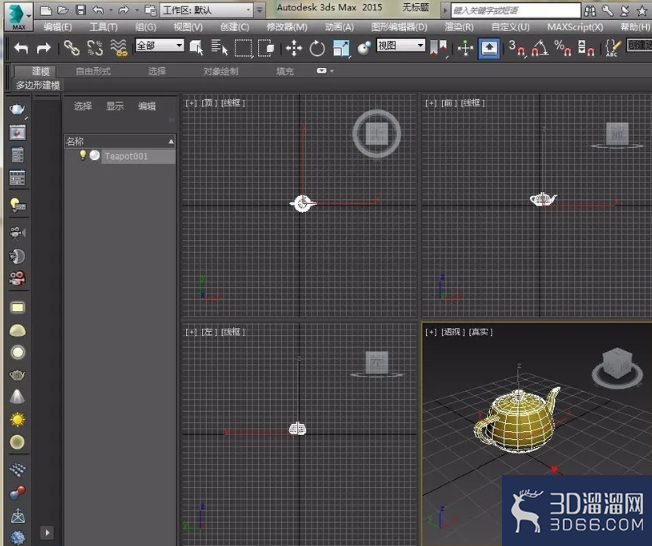
Task: Click the teapot primitive icon in left toolbar
Action: coord(17,375)
